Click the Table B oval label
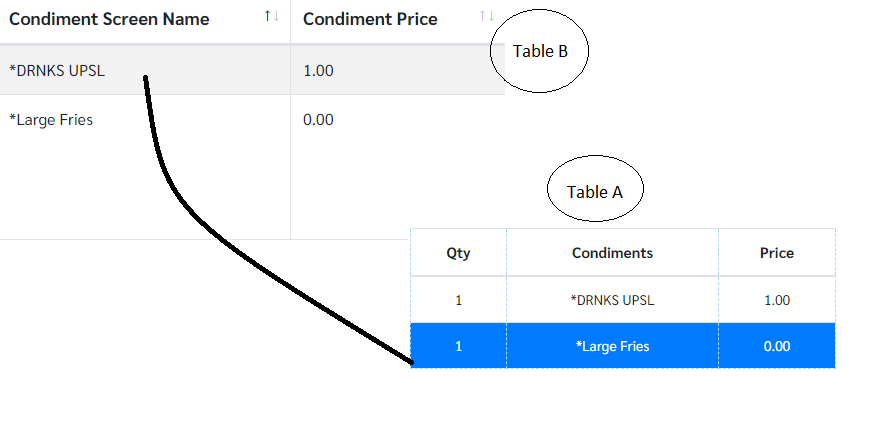882x423 pixels. point(540,52)
